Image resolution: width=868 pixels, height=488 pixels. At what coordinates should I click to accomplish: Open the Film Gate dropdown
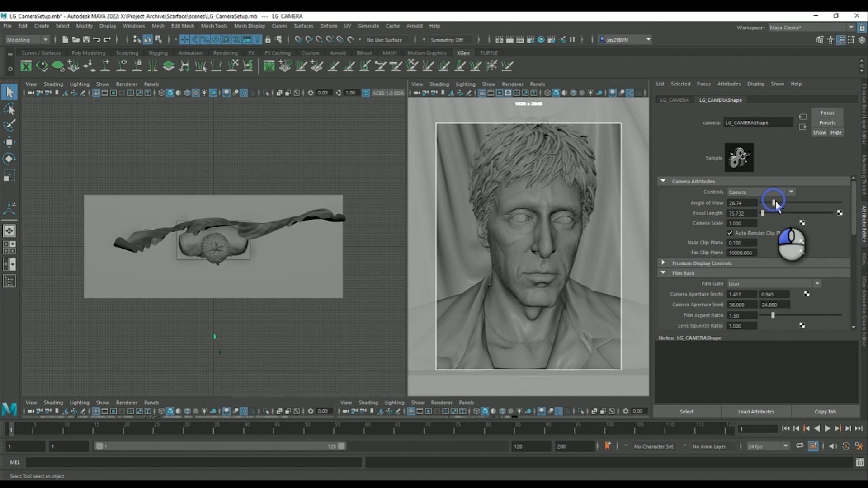[x=774, y=284]
